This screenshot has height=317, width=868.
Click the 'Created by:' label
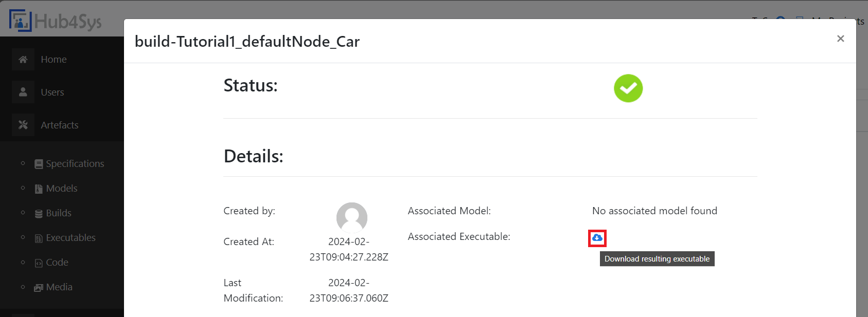[x=249, y=211]
